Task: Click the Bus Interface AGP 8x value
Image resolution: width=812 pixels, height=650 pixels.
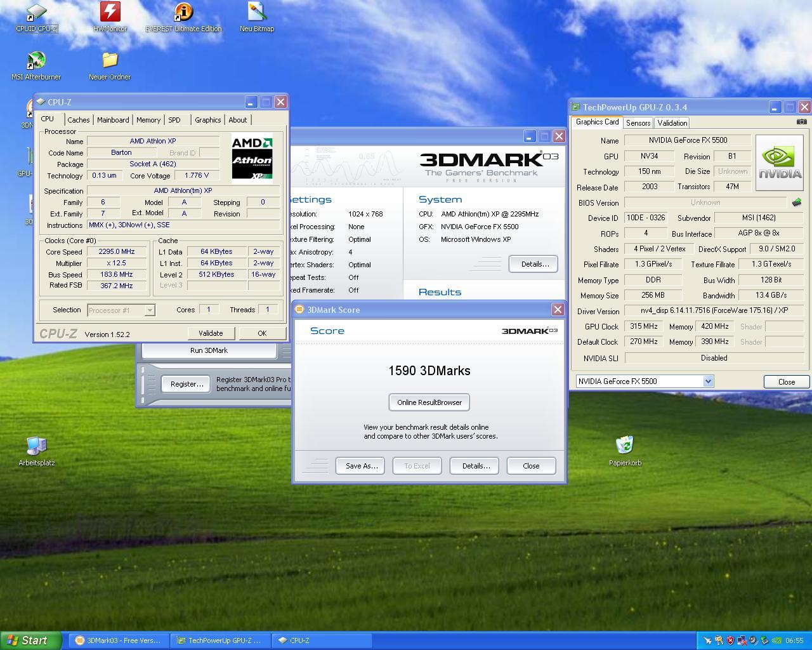Action: [759, 233]
